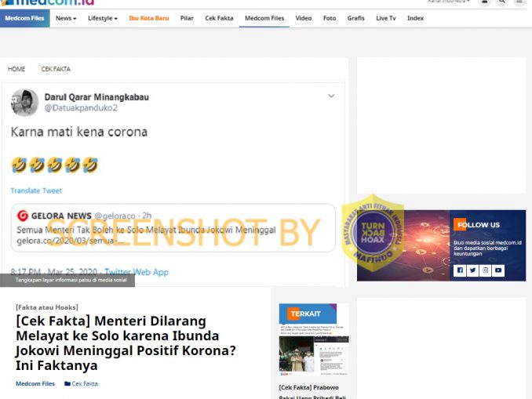Click the HOME breadcrumb
This screenshot has width=532, height=399.
tap(16, 69)
